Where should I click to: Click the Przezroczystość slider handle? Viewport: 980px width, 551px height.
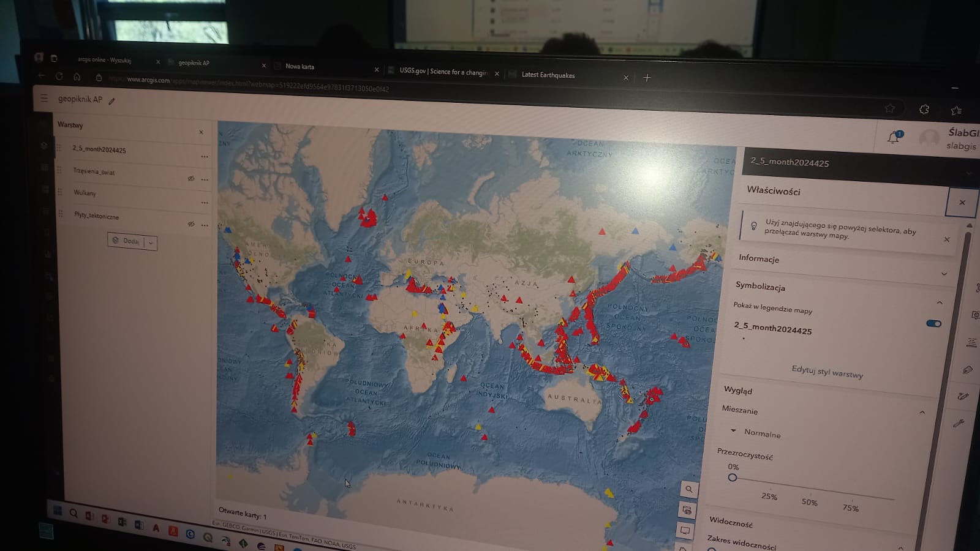point(732,478)
